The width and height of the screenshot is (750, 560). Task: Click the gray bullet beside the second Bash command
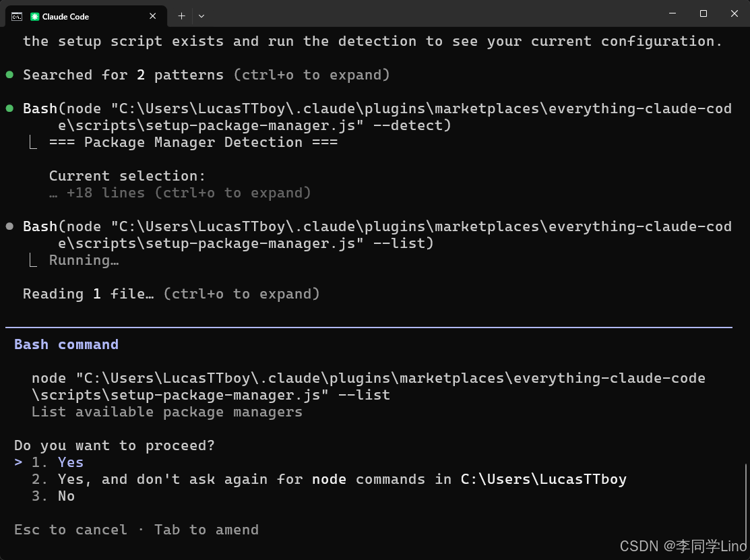[x=9, y=226]
